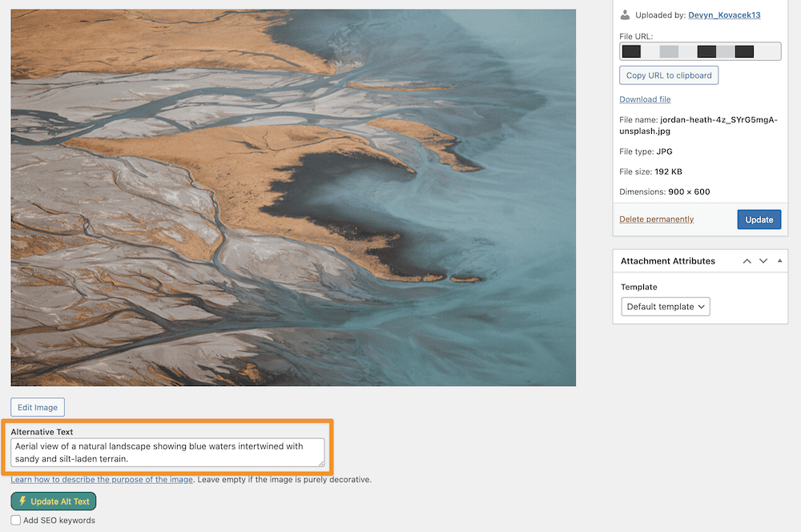Open the learn how to describe image link
The width and height of the screenshot is (801, 532).
(x=101, y=479)
